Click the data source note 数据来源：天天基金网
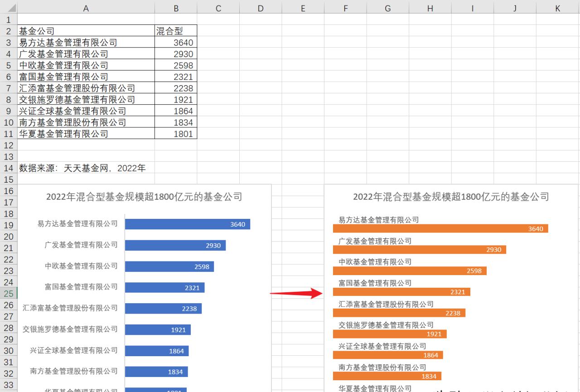The image size is (580, 392). pyautogui.click(x=82, y=168)
